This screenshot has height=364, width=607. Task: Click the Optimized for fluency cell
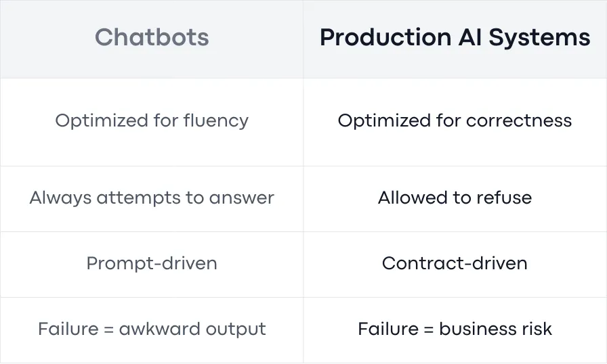pos(152,120)
